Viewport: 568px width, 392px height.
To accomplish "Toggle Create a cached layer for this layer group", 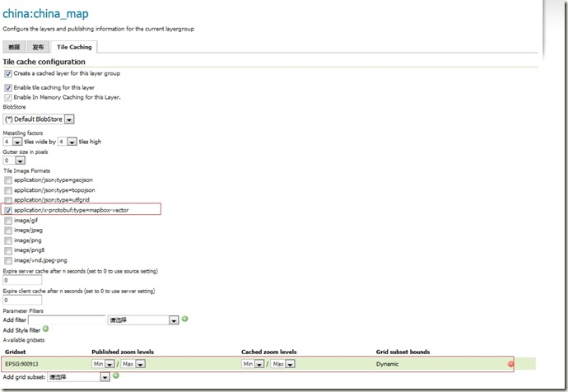I will [x=8, y=73].
